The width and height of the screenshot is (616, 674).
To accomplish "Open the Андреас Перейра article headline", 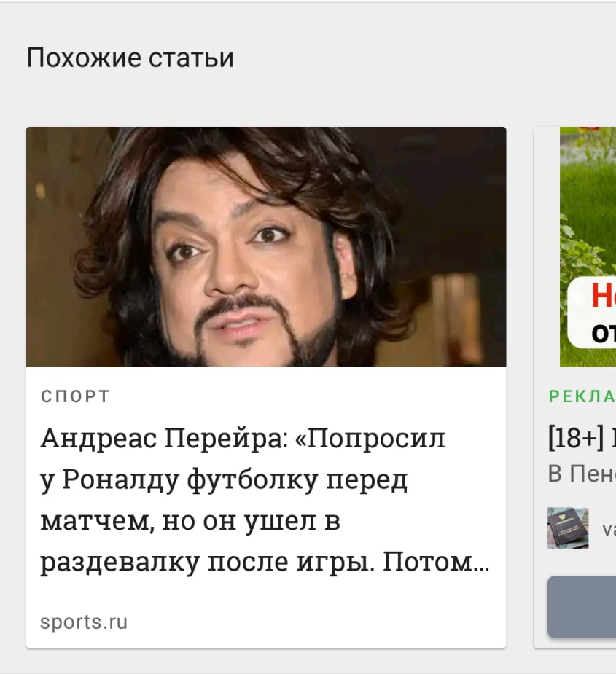I will 265,500.
